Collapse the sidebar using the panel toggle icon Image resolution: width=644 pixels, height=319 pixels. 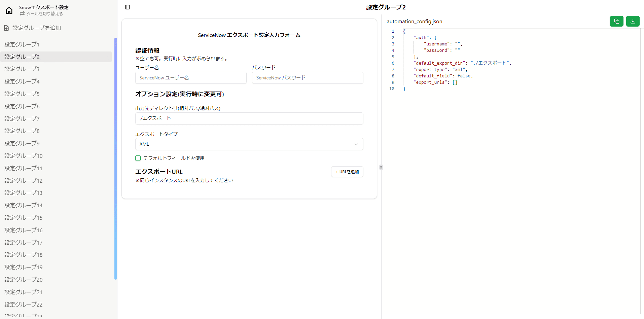[127, 7]
